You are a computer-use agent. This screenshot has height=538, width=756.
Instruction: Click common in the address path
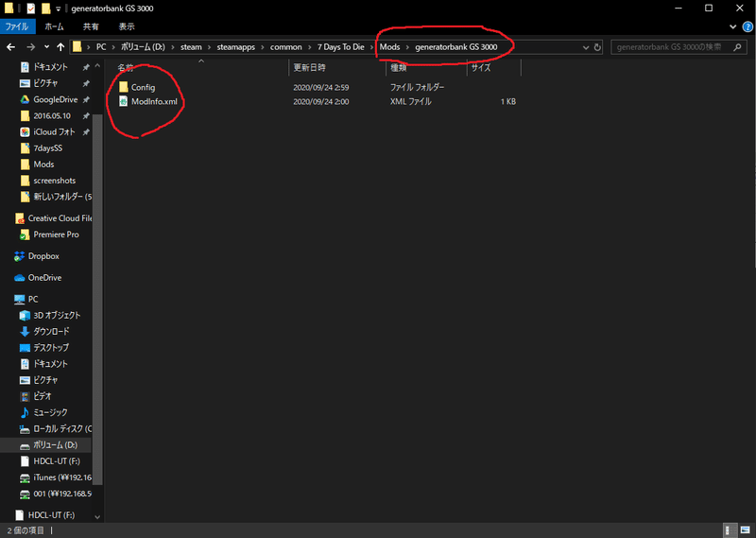(286, 47)
